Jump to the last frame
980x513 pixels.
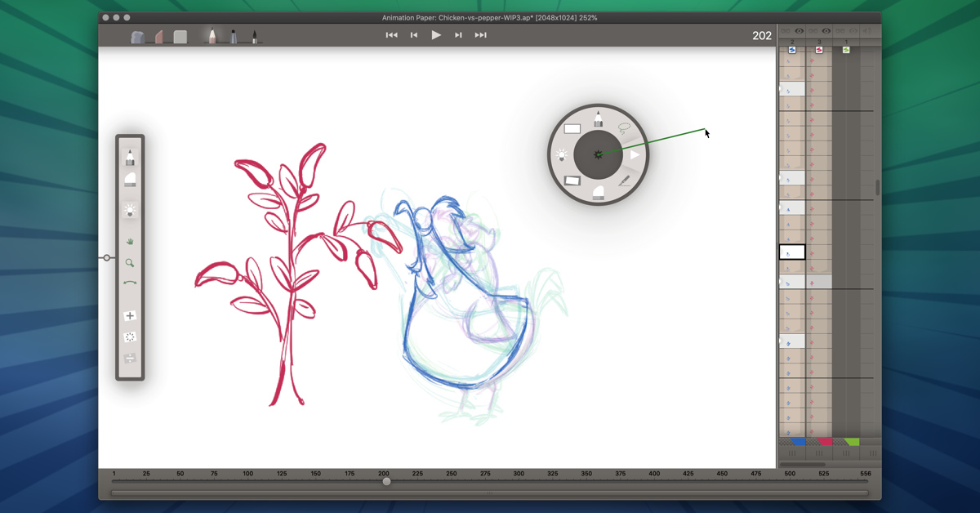pos(480,35)
